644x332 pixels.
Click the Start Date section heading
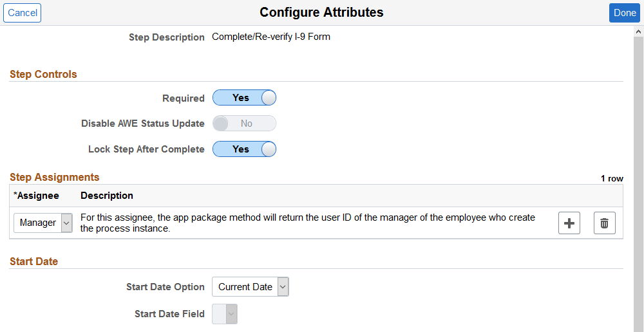click(x=33, y=261)
